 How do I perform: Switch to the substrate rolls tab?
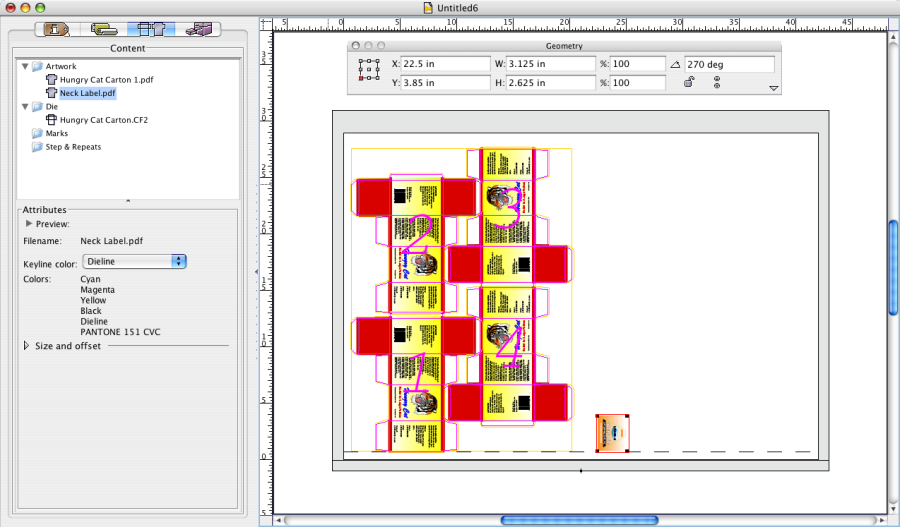tap(103, 29)
